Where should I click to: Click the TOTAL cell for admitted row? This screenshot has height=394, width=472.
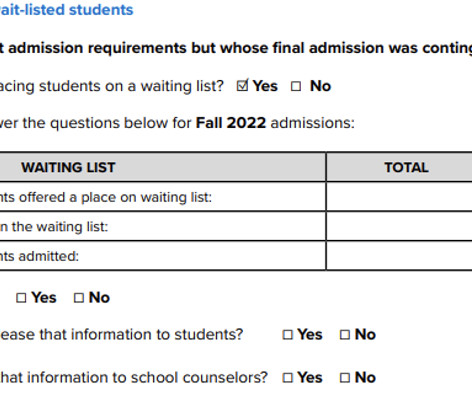point(399,256)
